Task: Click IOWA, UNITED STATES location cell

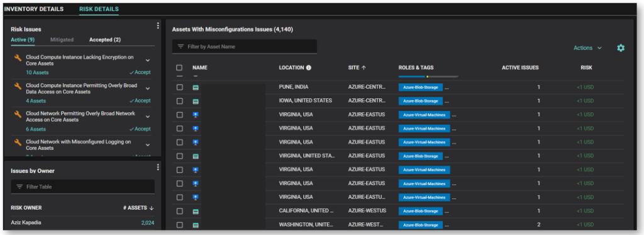Action: tap(306, 101)
